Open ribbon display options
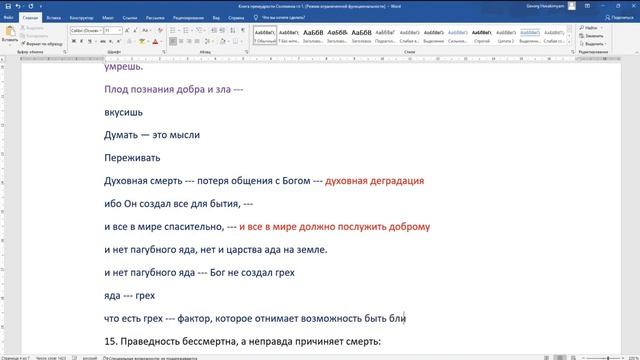Screen dimensions: 640x360 (587, 6)
